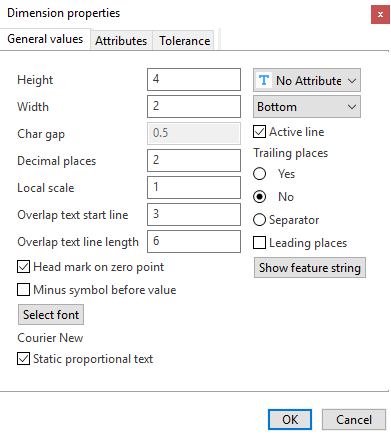Click the Cancel button

[354, 419]
